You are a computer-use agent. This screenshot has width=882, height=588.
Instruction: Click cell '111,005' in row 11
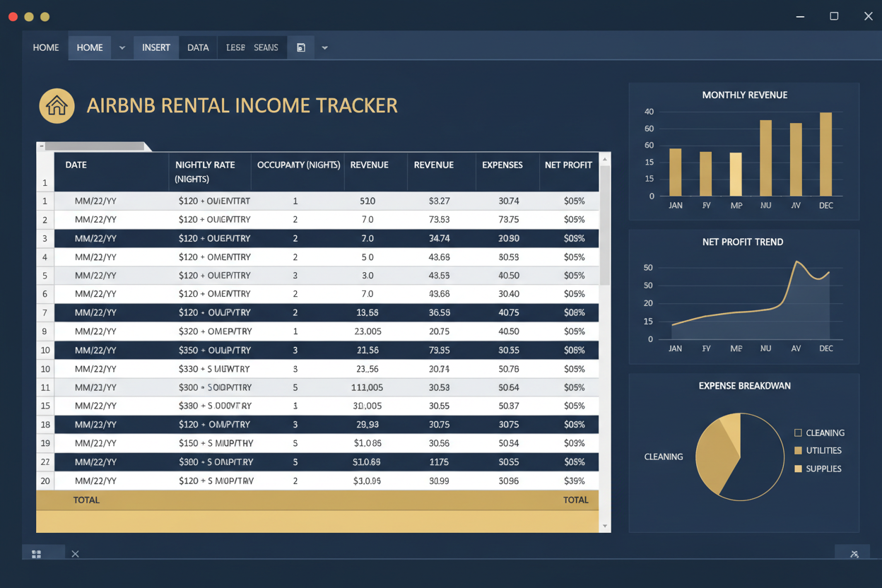(367, 387)
